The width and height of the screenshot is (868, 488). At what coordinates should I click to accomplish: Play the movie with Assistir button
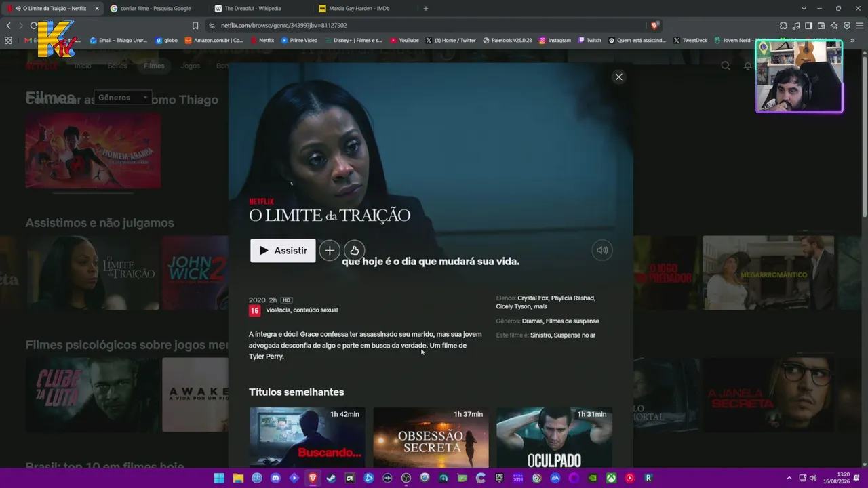tap(283, 251)
